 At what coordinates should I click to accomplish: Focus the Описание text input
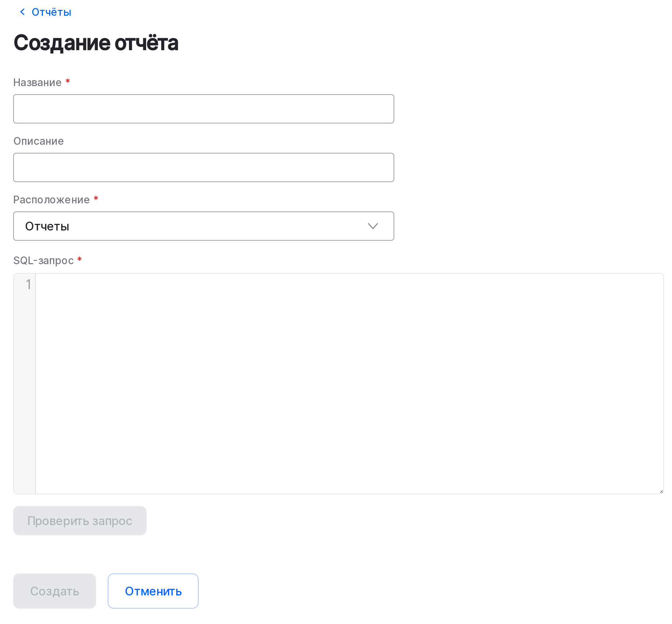tap(203, 167)
